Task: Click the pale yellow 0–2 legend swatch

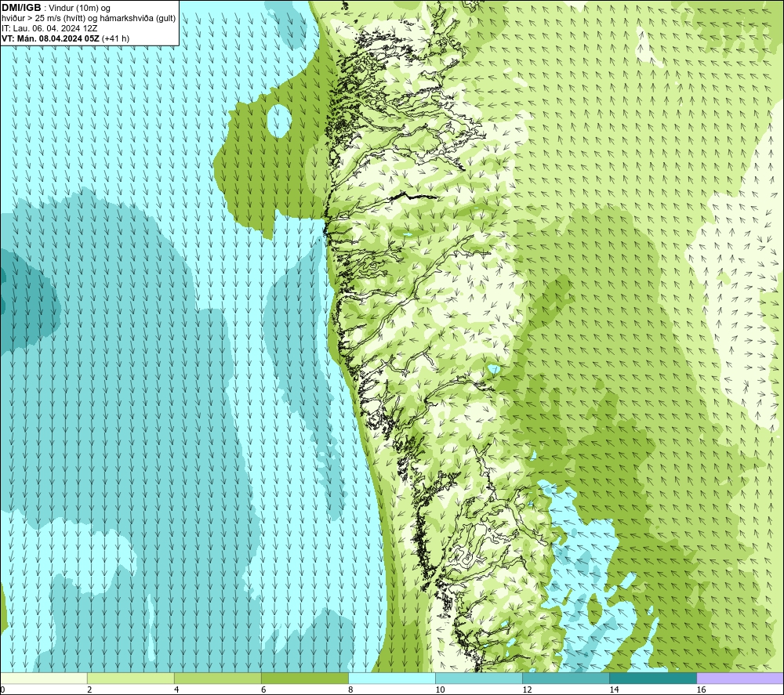Action: pos(44,678)
